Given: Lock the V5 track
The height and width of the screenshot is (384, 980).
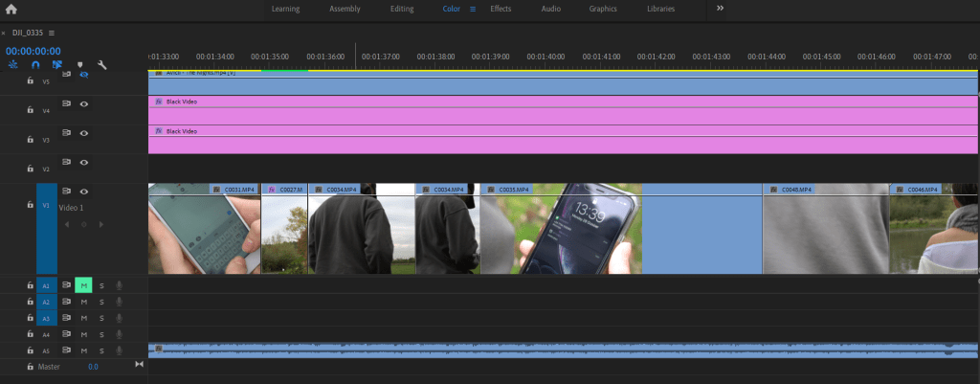Looking at the screenshot, I should [x=30, y=80].
